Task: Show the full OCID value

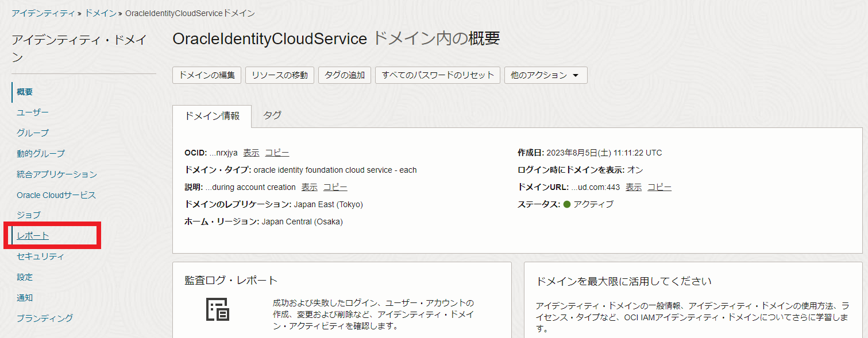Action: pos(251,153)
